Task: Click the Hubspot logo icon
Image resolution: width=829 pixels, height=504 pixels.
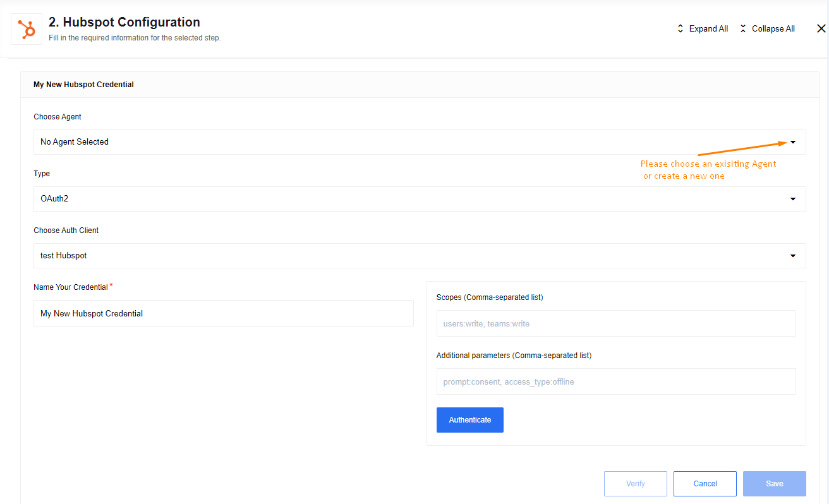Action: pos(27,29)
